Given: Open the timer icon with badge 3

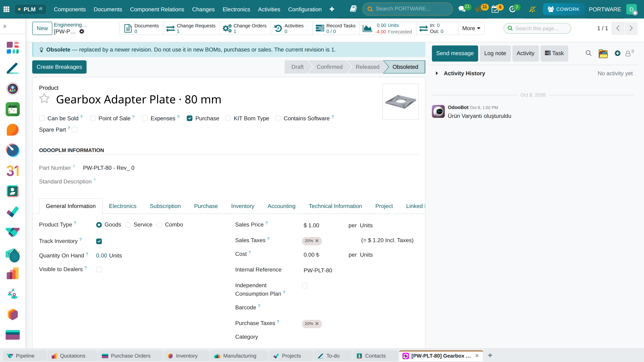Looking at the screenshot, I should 513,9.
